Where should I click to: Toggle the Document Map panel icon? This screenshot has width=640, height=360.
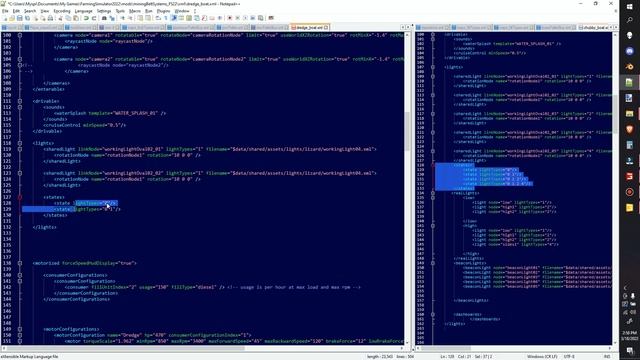click(189, 18)
